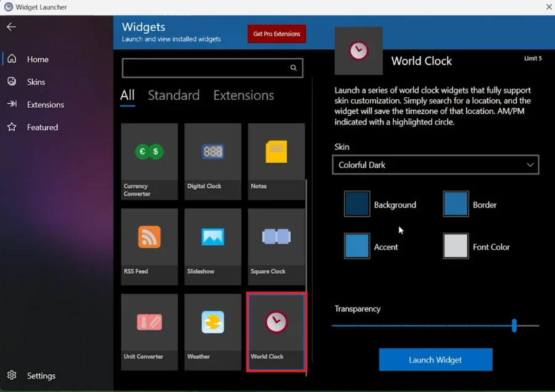
Task: Click the search magnifier icon
Action: point(294,68)
